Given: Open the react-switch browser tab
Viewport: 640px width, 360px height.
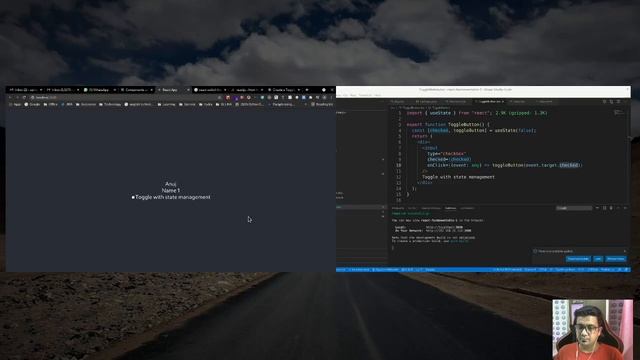Looking at the screenshot, I should (x=209, y=90).
